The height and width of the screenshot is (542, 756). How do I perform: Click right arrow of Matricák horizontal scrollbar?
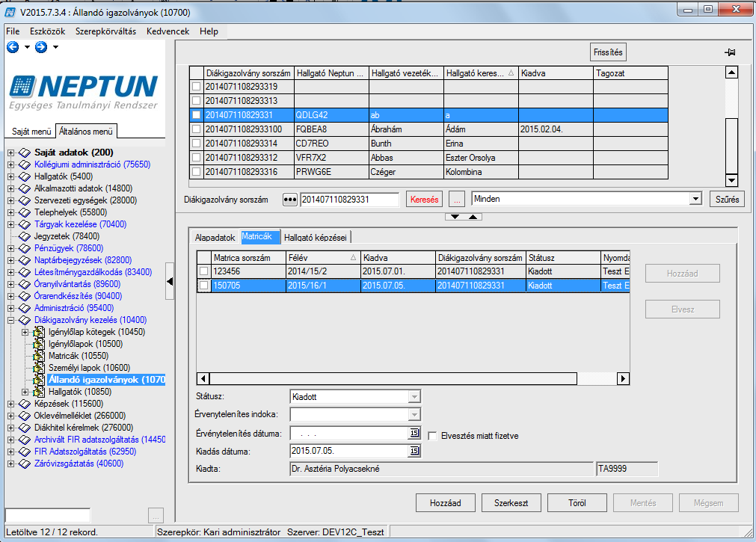[623, 378]
